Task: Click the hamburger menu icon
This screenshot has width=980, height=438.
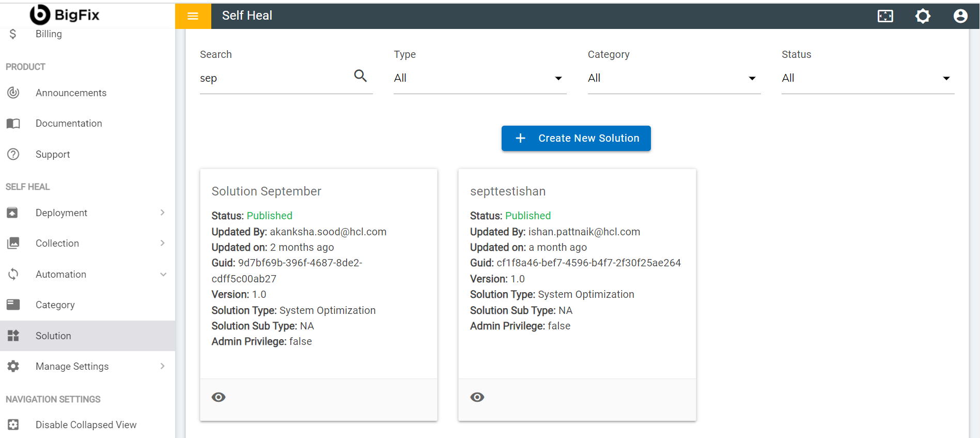Action: [x=193, y=16]
